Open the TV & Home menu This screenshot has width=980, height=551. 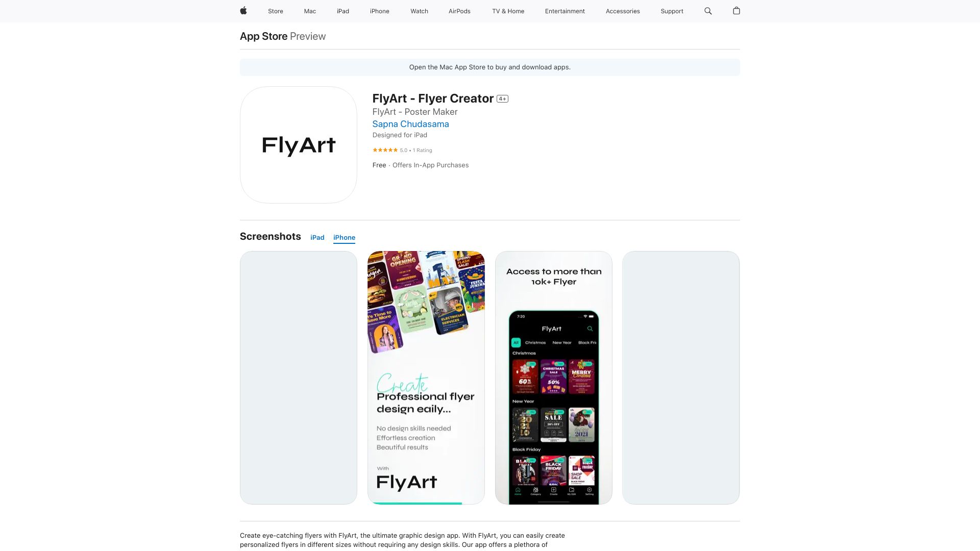(x=508, y=11)
